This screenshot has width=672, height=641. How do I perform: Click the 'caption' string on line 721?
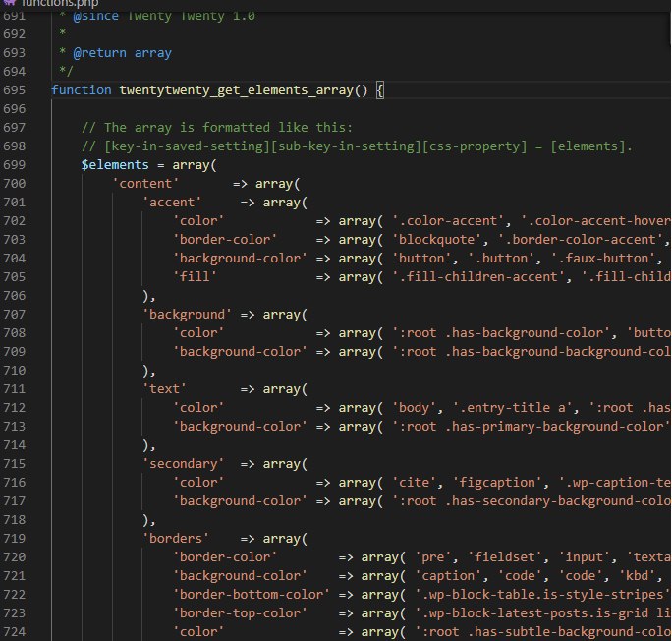pos(448,576)
